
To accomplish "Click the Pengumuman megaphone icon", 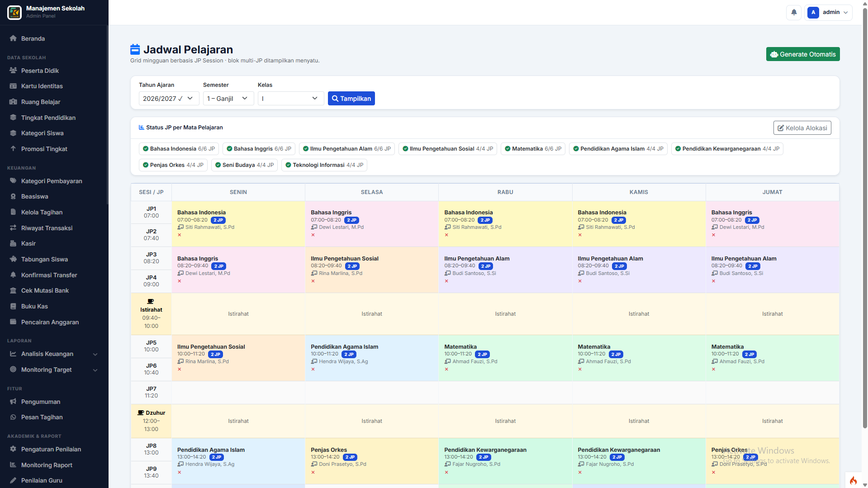I will (x=13, y=402).
